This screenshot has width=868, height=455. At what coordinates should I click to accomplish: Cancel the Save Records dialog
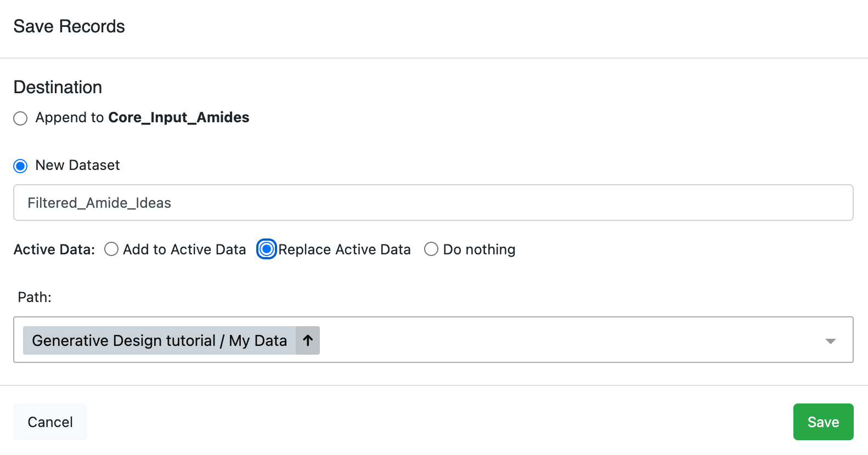coord(50,422)
